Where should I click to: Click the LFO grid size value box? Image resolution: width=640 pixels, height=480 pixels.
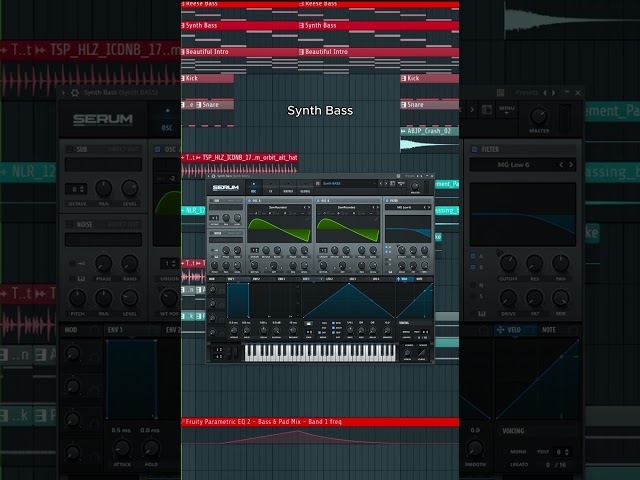click(x=309, y=332)
